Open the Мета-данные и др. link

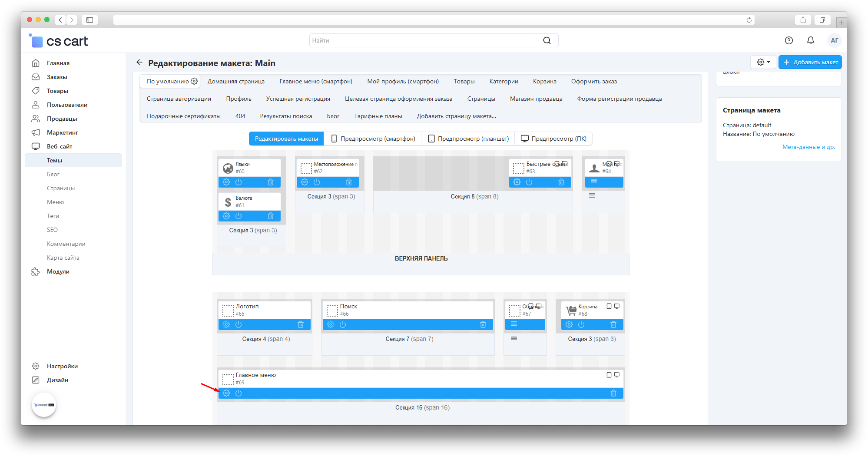coord(808,147)
